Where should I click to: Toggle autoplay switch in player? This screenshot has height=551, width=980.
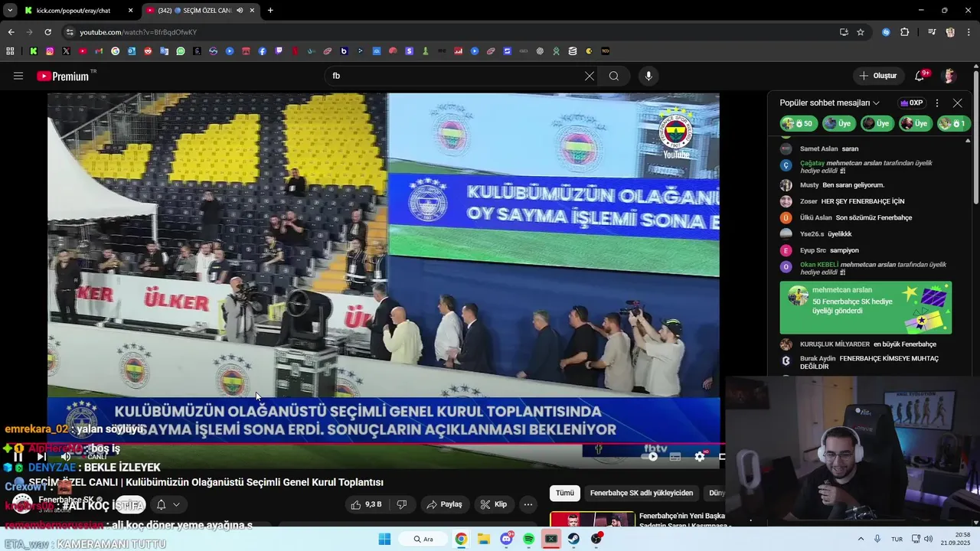(652, 456)
